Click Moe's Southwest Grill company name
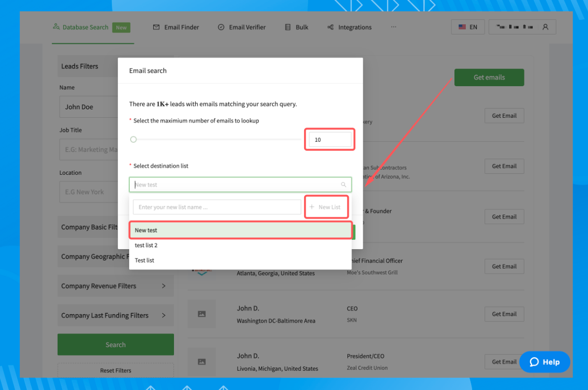588x390 pixels. tap(372, 272)
